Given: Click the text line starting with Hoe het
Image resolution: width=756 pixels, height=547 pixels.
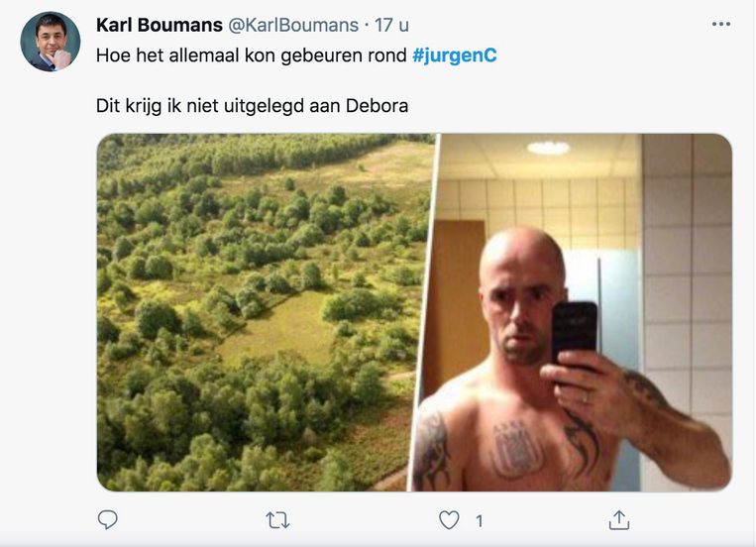Looking at the screenshot, I should pos(296,55).
